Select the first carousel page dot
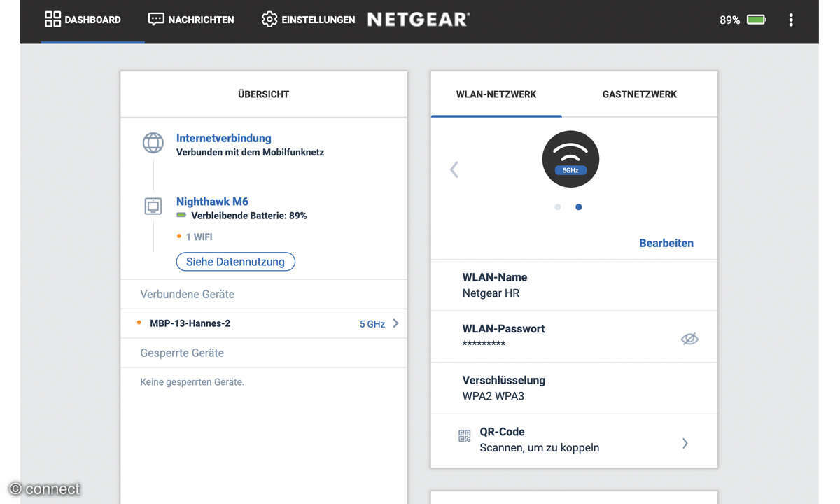 tap(558, 207)
